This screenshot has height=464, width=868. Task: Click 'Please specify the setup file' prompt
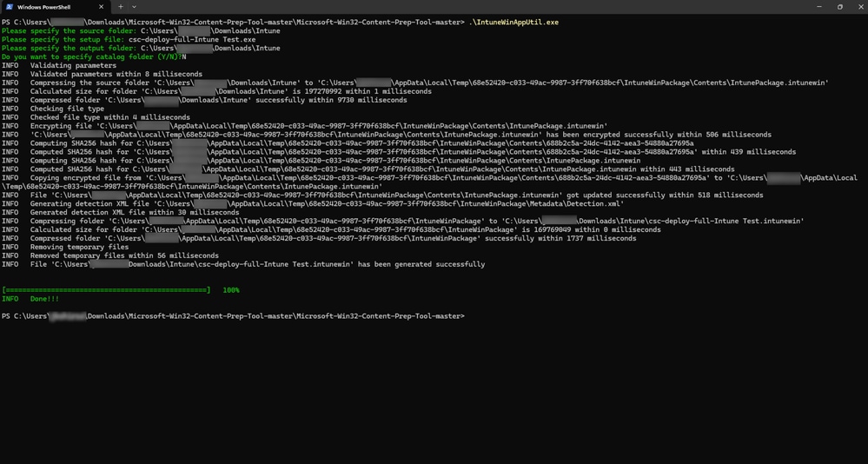point(63,40)
